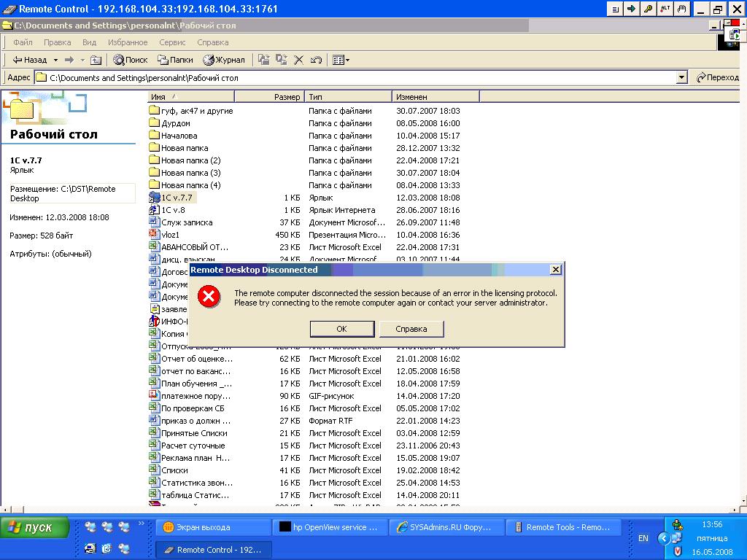The height and width of the screenshot is (560, 747).
Task: Sort by the Тип column header
Action: [x=348, y=97]
